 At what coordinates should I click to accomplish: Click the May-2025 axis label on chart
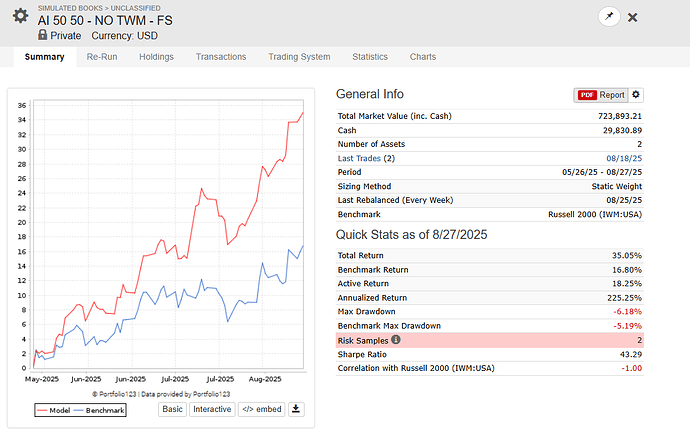click(x=42, y=379)
